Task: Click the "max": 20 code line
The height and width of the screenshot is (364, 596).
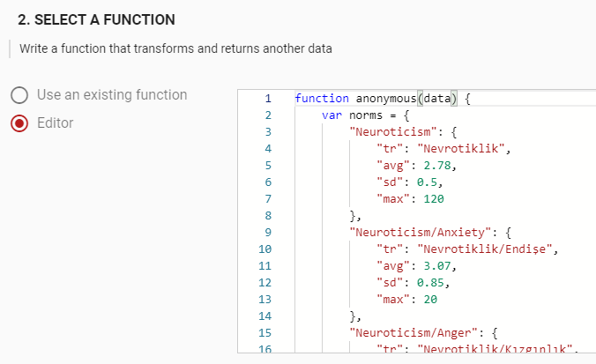Action: [406, 300]
